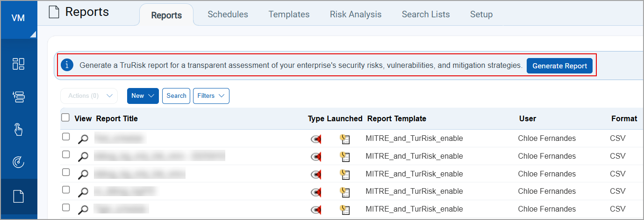Open the VM module picker
This screenshot has width=644, height=220.
click(18, 19)
